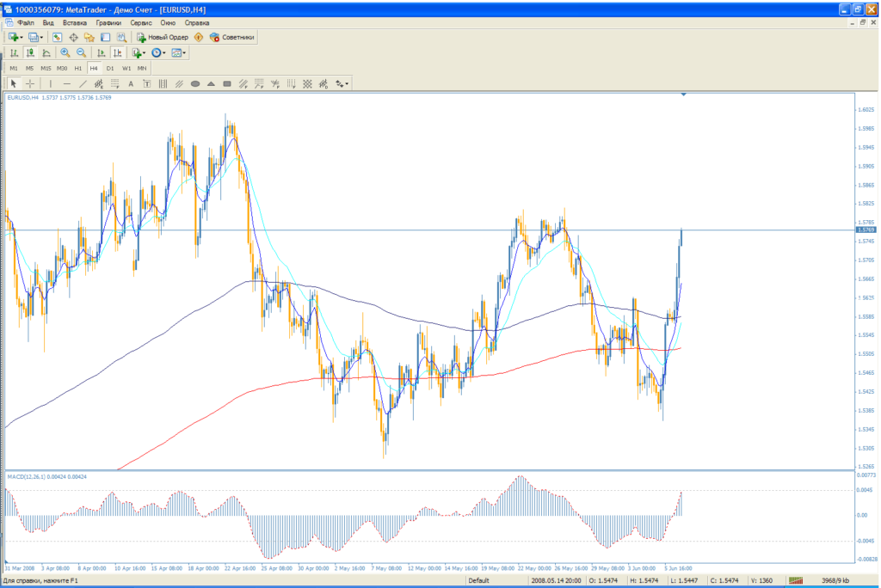Switch to the D1 timeframe

[110, 68]
